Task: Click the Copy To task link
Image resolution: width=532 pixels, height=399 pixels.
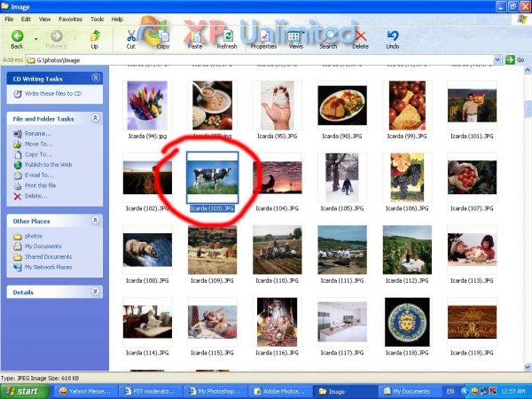Action: point(38,154)
